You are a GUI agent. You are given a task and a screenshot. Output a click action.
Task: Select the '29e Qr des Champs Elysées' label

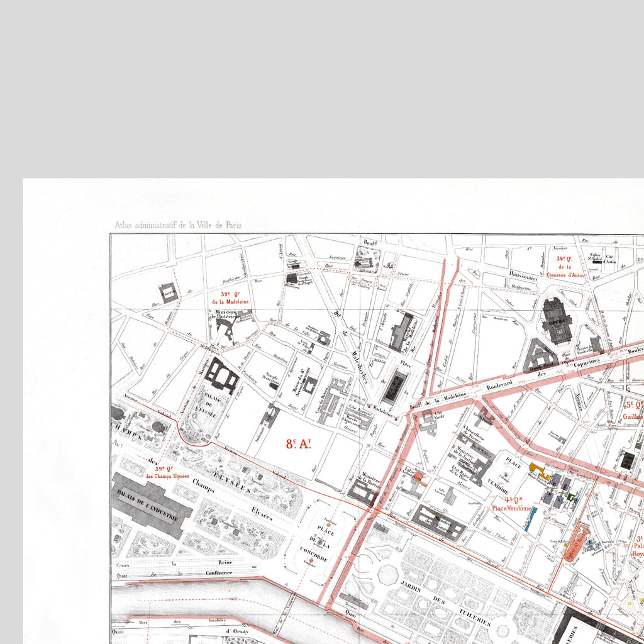[x=167, y=472]
